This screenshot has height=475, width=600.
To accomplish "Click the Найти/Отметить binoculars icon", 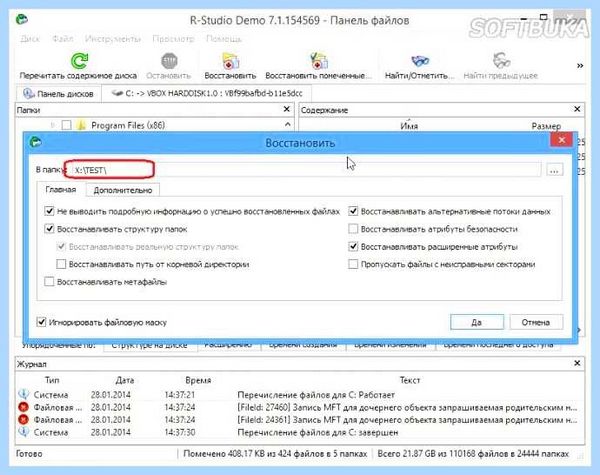I will (x=420, y=61).
